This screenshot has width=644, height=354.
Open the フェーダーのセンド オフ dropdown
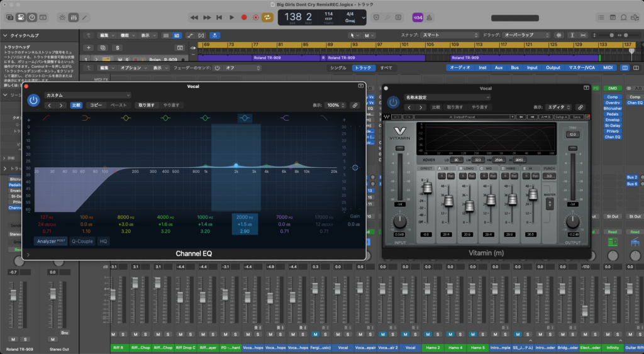click(242, 68)
